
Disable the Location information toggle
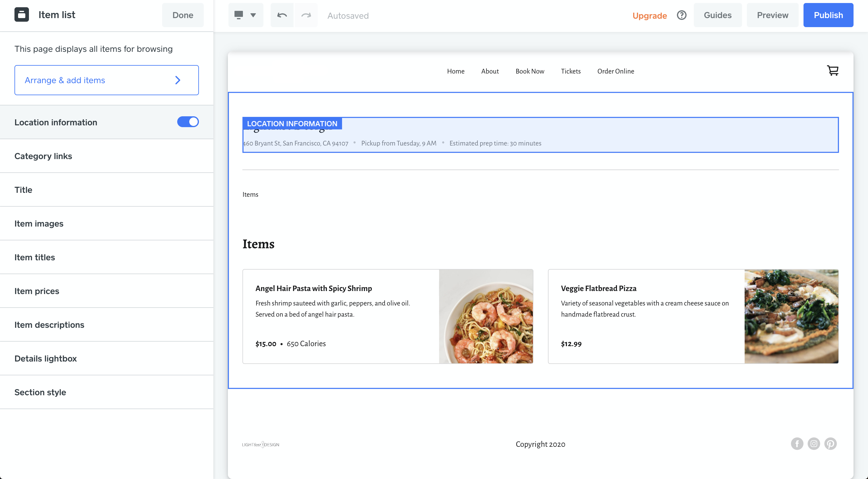[x=188, y=122]
